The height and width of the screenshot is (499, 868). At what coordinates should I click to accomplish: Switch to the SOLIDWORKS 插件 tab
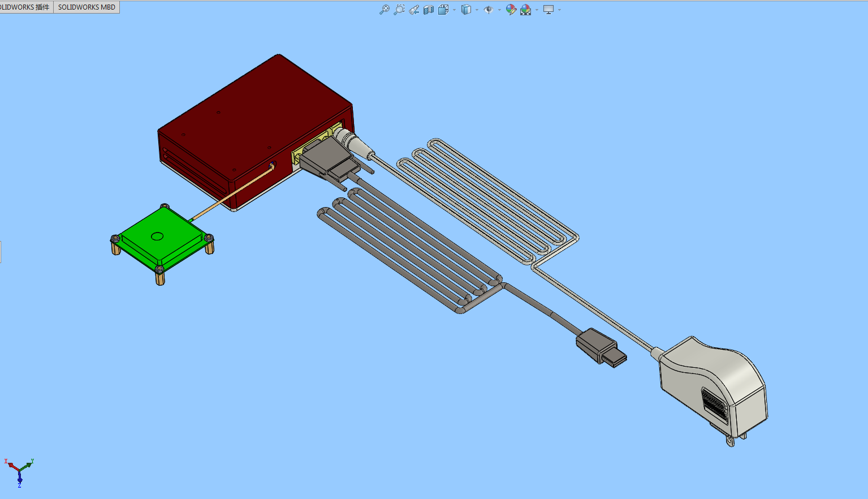click(26, 7)
